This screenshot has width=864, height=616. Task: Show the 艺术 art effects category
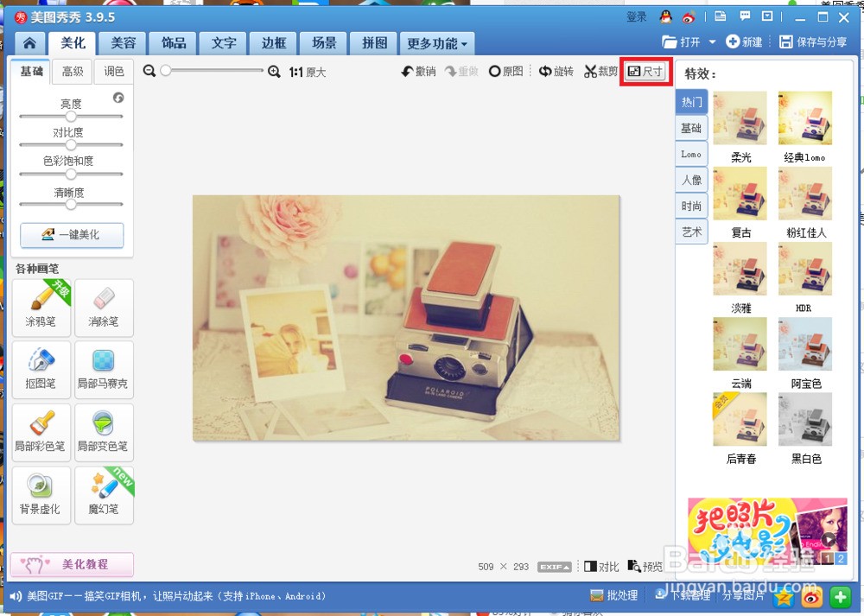point(691,232)
